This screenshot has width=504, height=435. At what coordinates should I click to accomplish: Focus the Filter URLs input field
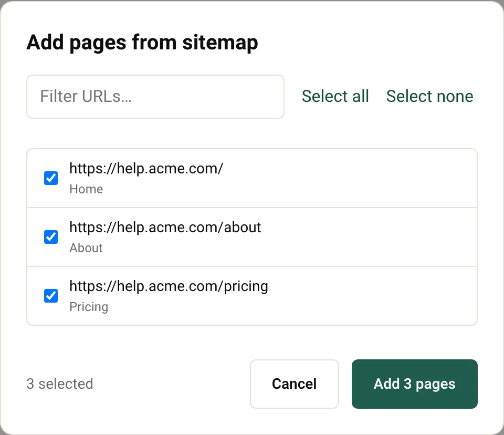click(x=155, y=97)
